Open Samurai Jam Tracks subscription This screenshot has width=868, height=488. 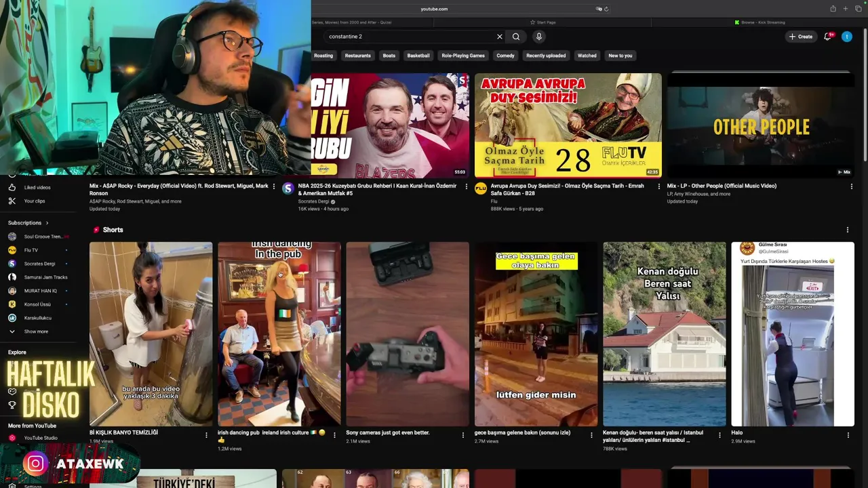[38, 277]
